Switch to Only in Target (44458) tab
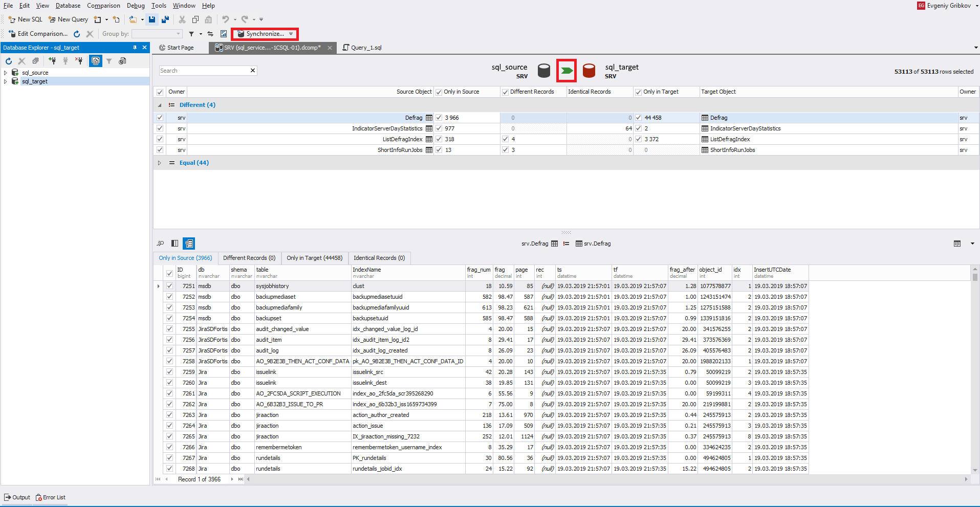980x507 pixels. click(314, 258)
